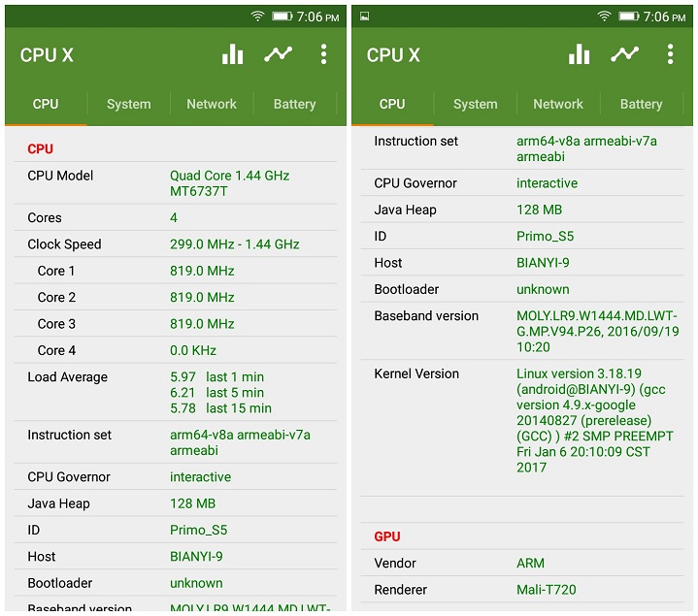Viewport: 698px width, 616px height.
Task: Open line graph icon in right CPU X screen
Action: click(625, 54)
